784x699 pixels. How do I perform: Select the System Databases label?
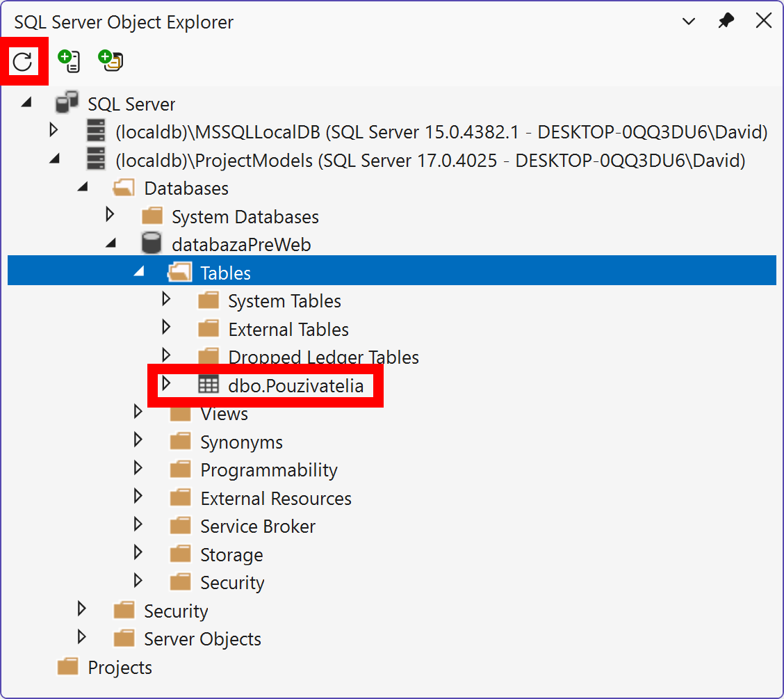tap(245, 216)
